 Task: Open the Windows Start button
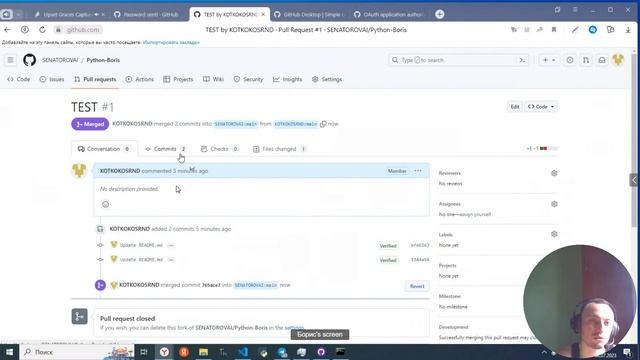pos(9,352)
